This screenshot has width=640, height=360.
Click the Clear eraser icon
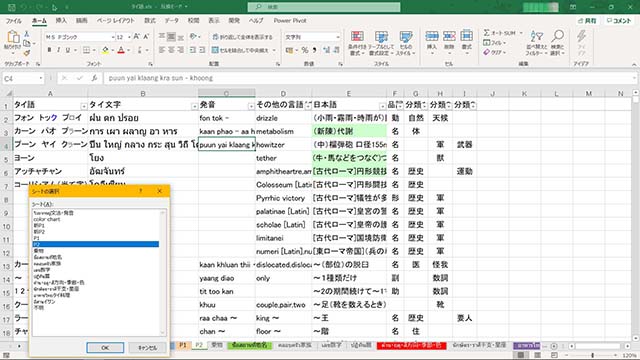click(x=487, y=53)
